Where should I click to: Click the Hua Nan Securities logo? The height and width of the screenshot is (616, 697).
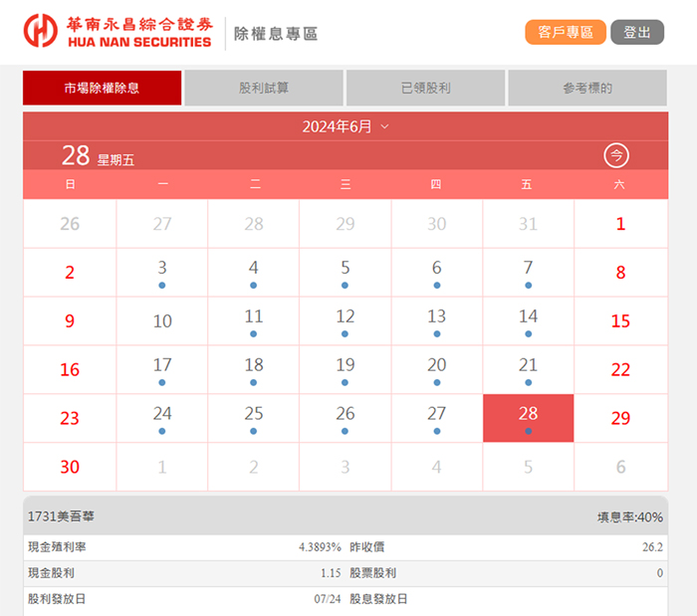[x=117, y=32]
